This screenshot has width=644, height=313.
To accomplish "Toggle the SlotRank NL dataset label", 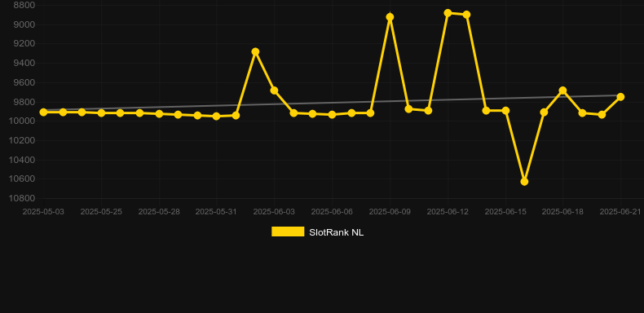I will [x=337, y=232].
